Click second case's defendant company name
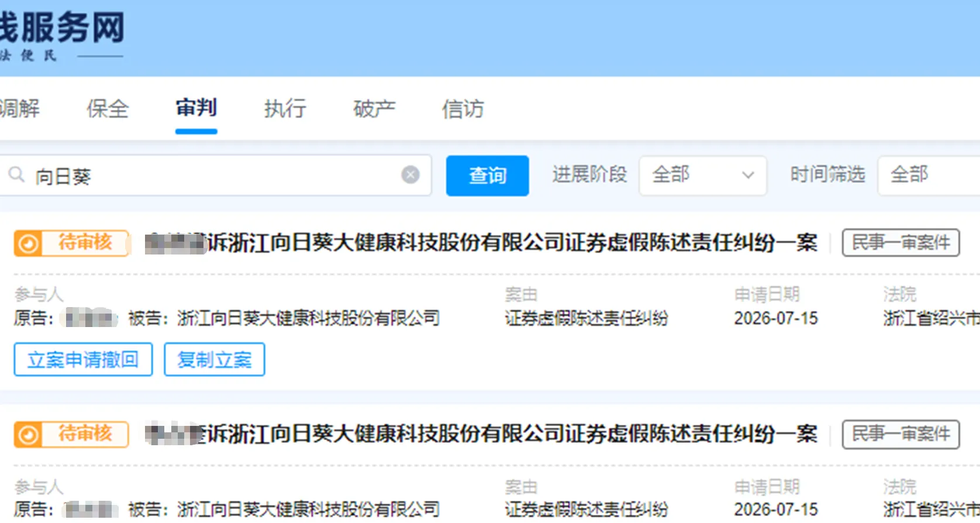This screenshot has height=523, width=980. pyautogui.click(x=308, y=510)
